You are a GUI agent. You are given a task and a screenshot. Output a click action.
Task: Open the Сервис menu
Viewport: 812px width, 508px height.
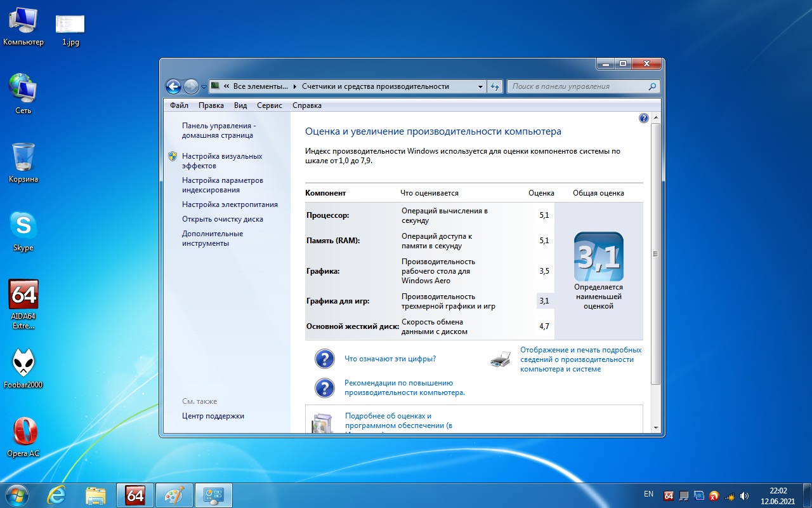pos(270,105)
